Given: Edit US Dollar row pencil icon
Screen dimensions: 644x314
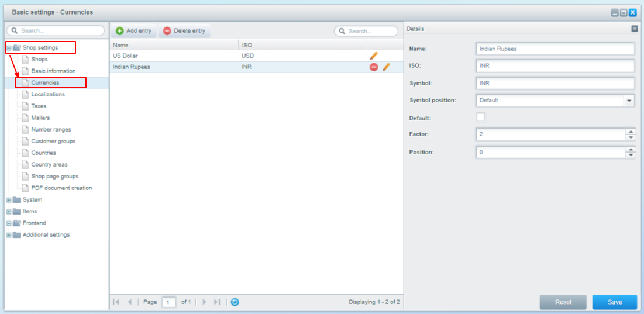Looking at the screenshot, I should pyautogui.click(x=374, y=56).
